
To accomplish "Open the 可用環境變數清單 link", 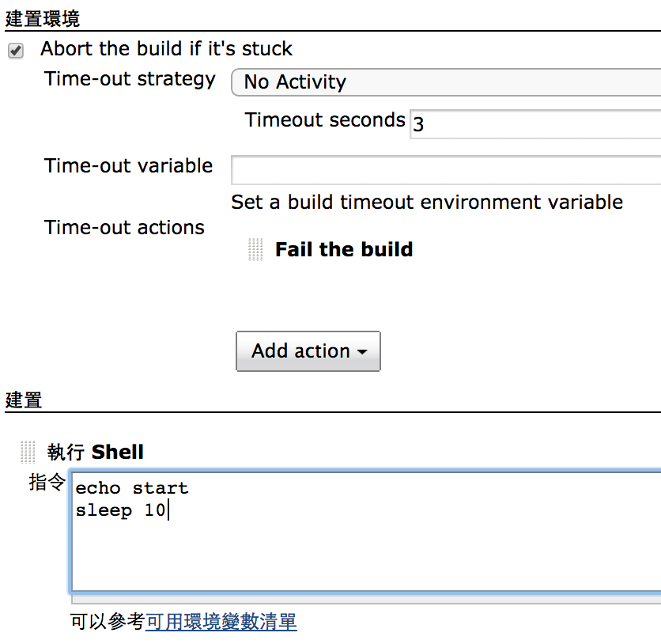I will [x=221, y=622].
